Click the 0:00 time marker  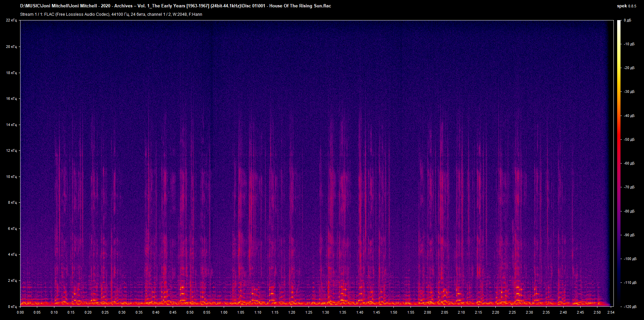point(21,312)
